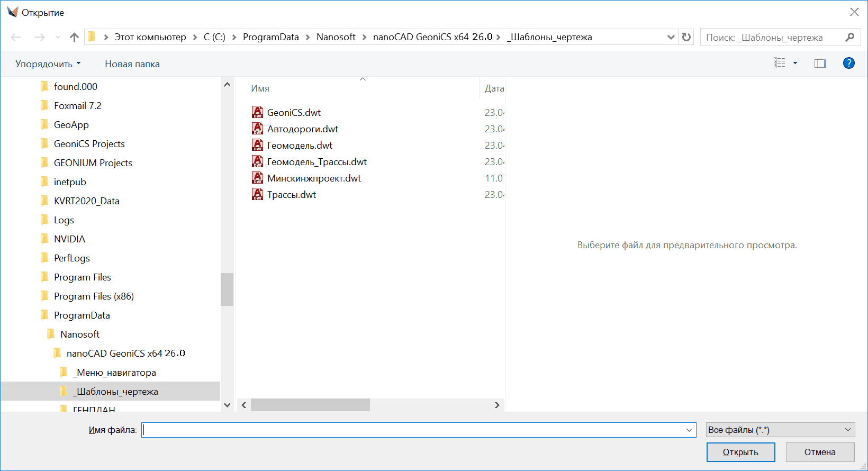This screenshot has height=471, width=868.
Task: Expand the address bar history dropdown
Action: (671, 37)
